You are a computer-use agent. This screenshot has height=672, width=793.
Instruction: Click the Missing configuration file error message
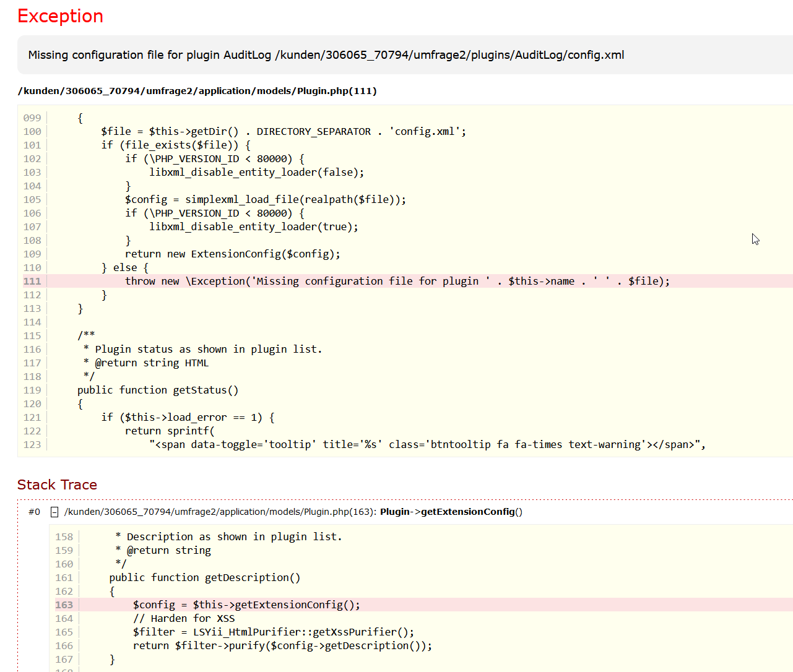[326, 55]
